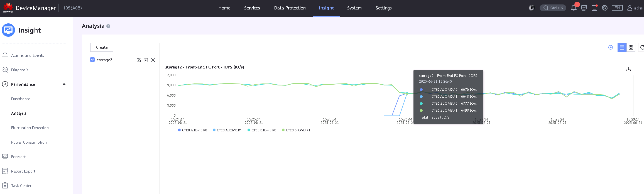Click the round assistant orb icon

532,8
